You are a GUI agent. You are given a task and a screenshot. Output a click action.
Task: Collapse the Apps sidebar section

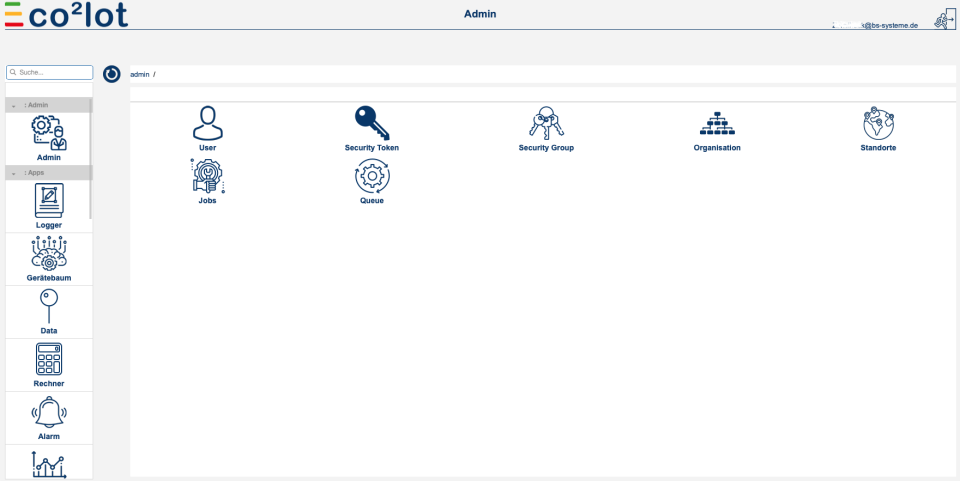click(14, 174)
